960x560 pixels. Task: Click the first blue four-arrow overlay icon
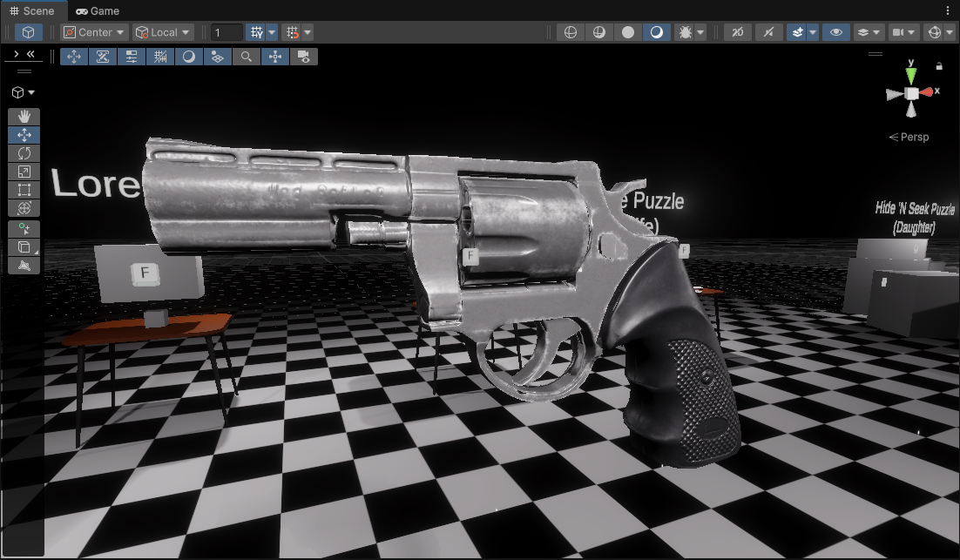point(74,57)
